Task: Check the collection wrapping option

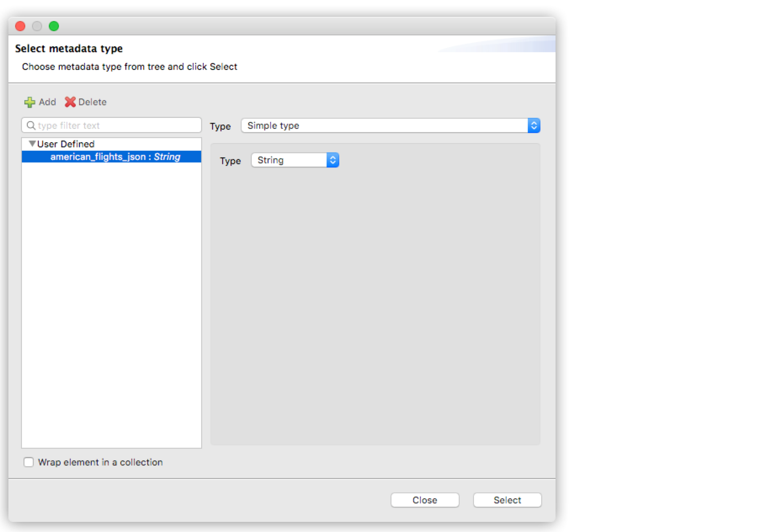Action: click(28, 462)
